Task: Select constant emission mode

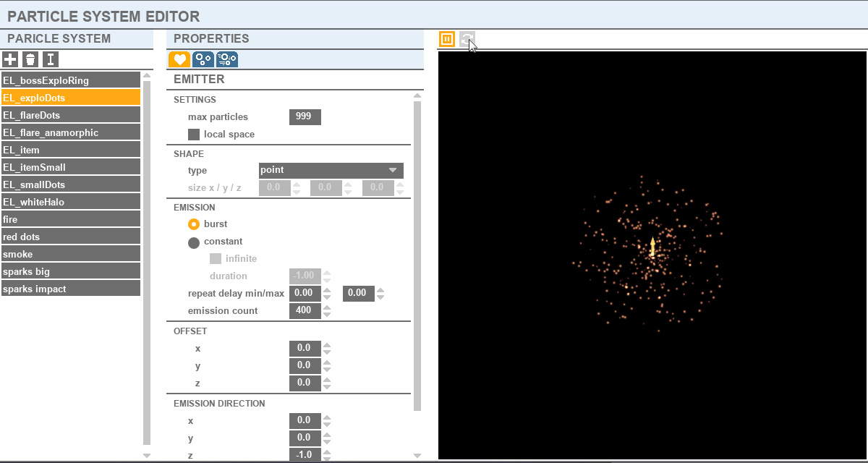Action: click(194, 242)
